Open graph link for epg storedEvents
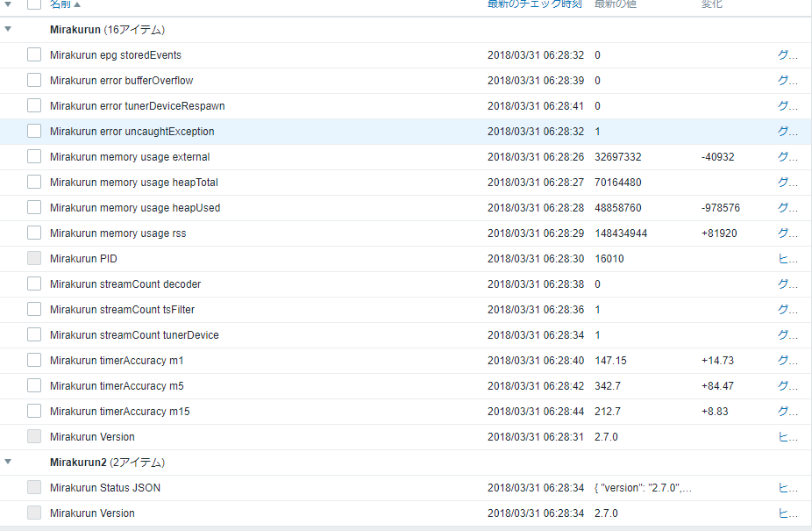The height and width of the screenshot is (531, 812). [x=787, y=55]
